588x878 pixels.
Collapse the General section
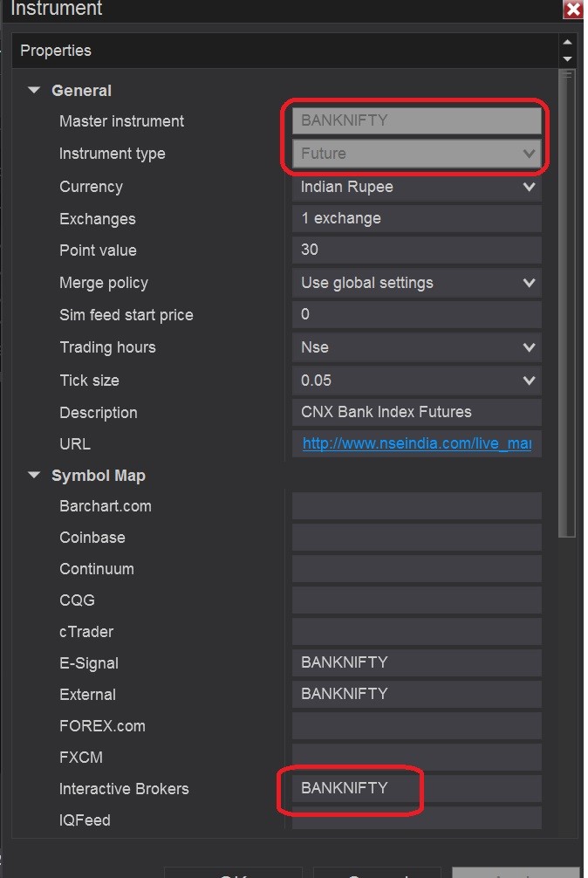34,90
